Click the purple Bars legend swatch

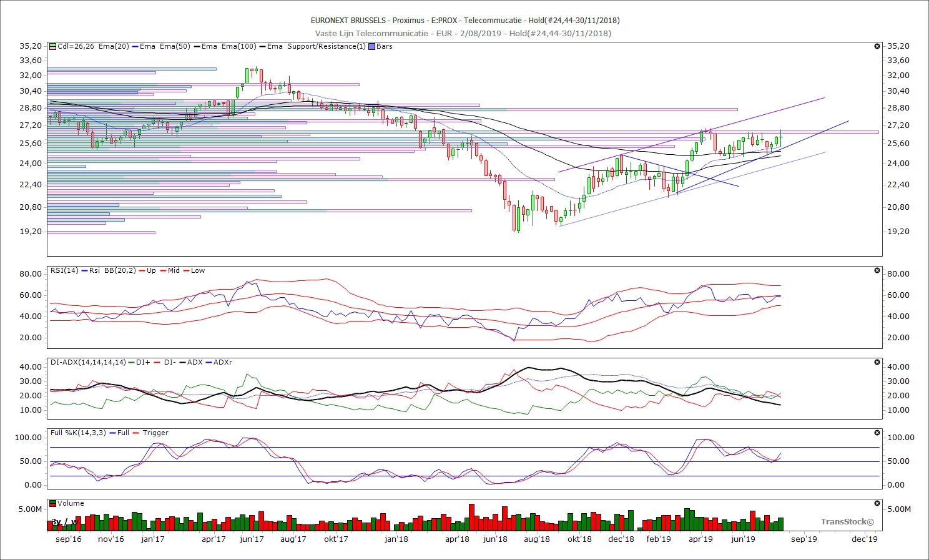pos(372,46)
